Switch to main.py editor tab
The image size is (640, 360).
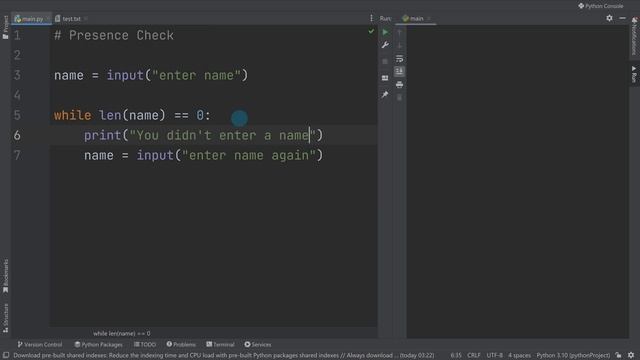(32, 19)
